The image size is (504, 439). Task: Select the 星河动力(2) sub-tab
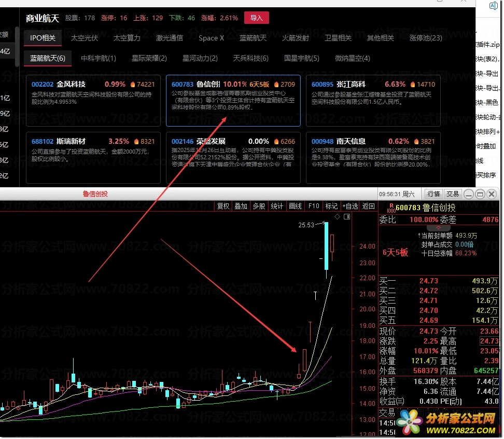click(x=200, y=58)
